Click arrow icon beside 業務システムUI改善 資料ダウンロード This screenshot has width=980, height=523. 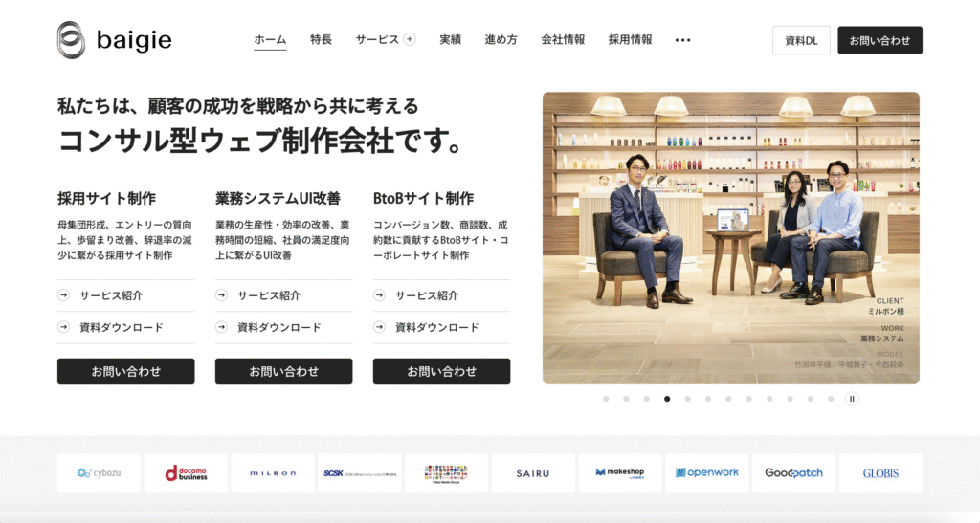221,327
